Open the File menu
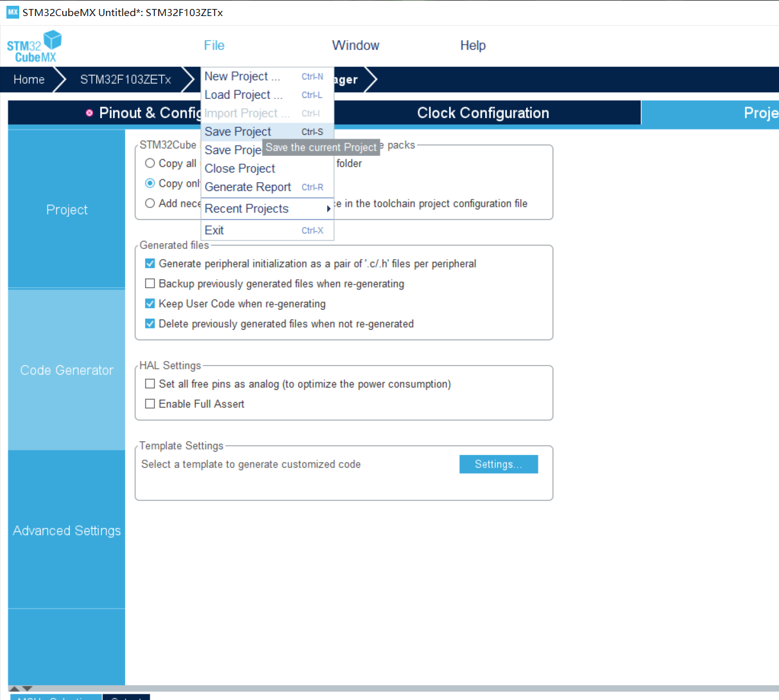Viewport: 779px width, 700px height. [x=214, y=46]
